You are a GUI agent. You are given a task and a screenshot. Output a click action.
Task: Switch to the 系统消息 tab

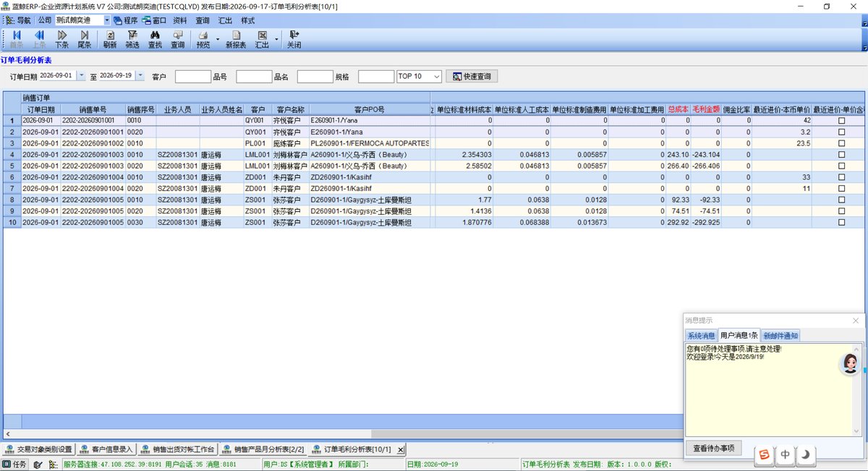coord(701,336)
